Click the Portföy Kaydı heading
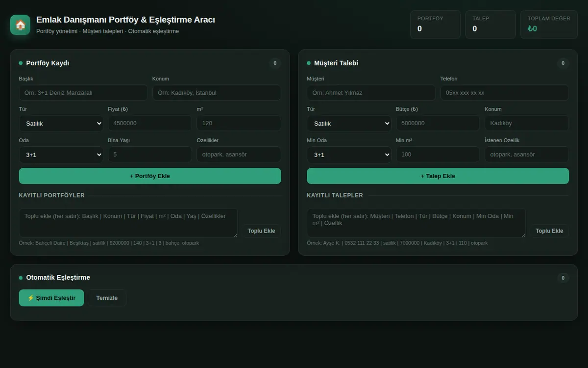This screenshot has width=588, height=368. tap(48, 63)
